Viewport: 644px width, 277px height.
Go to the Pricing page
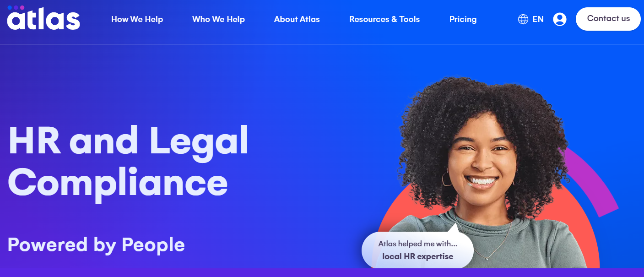click(463, 19)
